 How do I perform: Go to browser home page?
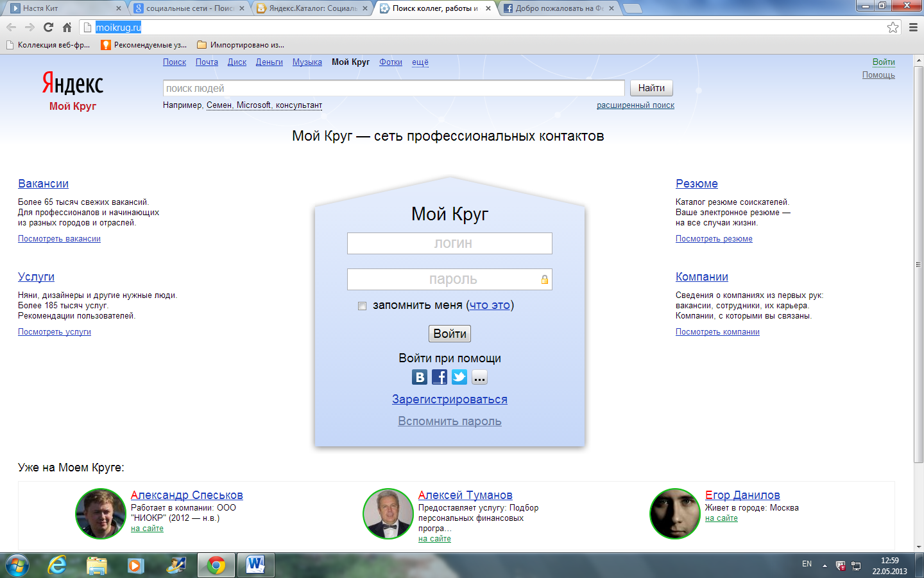[x=67, y=27]
